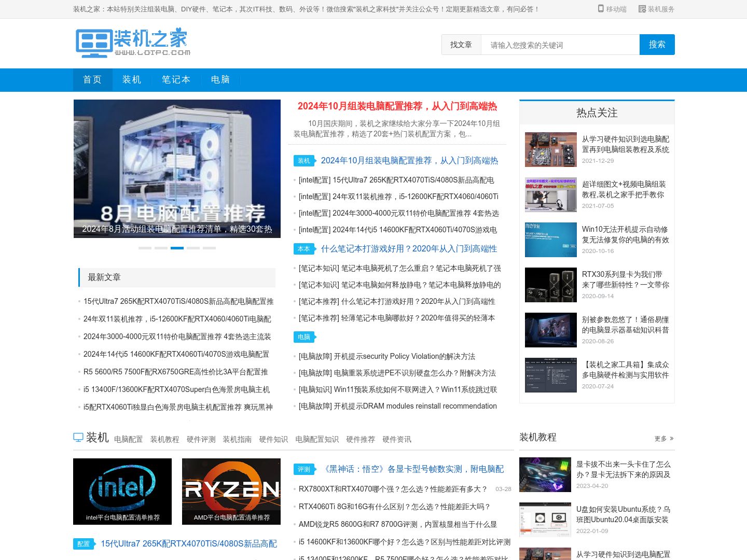747x560 pixels.
Task: Click the 装机 tag badge in headlines
Action: (x=304, y=161)
